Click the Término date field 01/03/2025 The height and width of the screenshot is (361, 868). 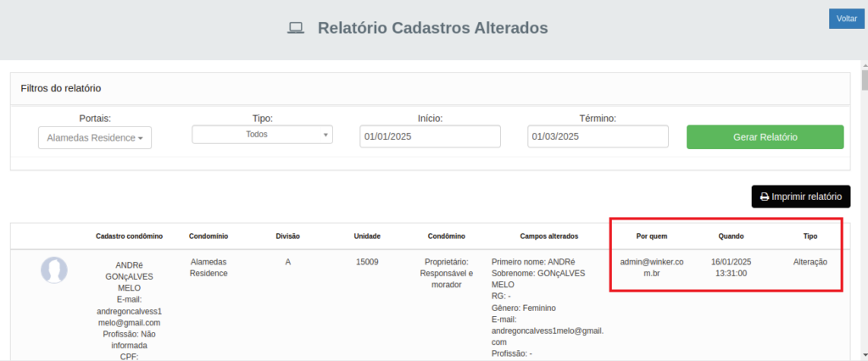(598, 136)
